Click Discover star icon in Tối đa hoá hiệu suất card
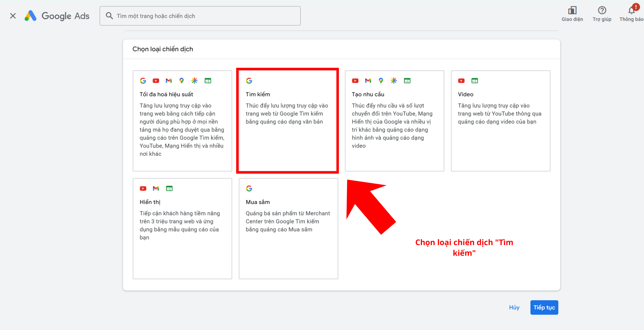This screenshot has width=644, height=330. (x=194, y=81)
